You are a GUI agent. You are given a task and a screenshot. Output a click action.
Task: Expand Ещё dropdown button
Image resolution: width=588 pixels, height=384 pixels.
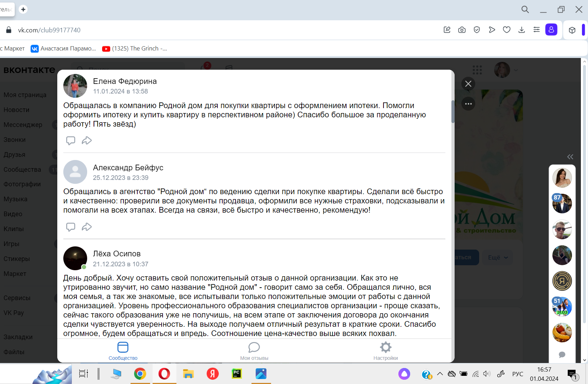point(498,257)
